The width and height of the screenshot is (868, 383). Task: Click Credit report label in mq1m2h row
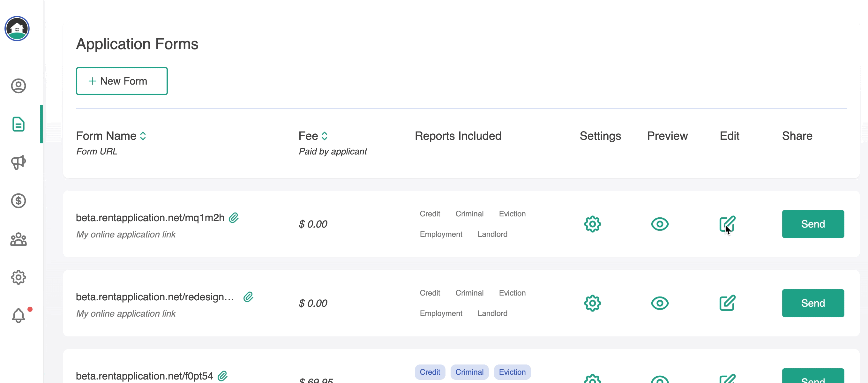(x=430, y=214)
